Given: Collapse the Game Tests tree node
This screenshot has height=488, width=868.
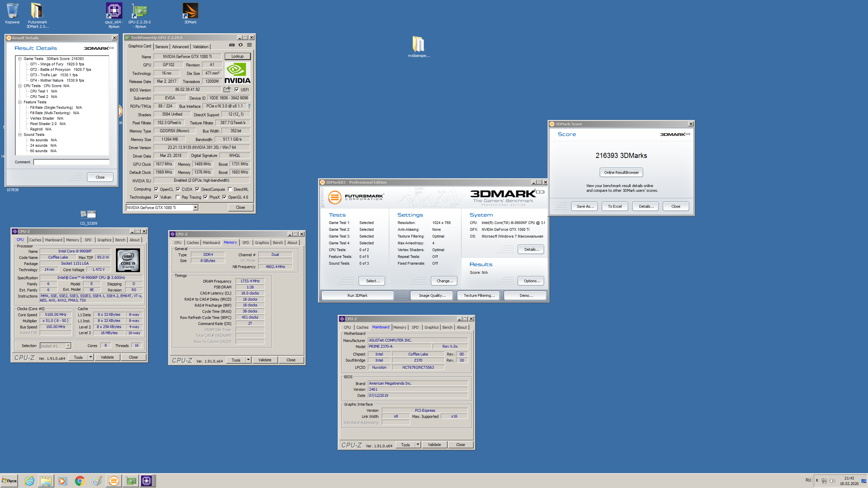Looking at the screenshot, I should [x=20, y=59].
